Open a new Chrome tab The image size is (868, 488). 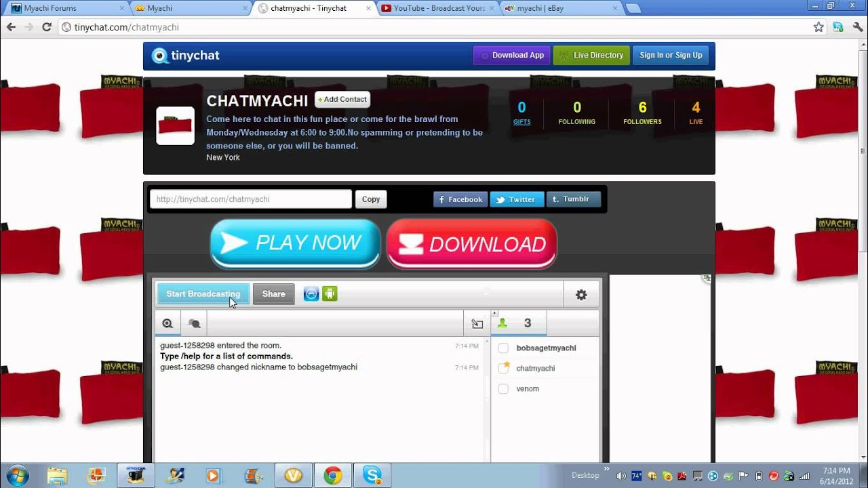click(633, 9)
